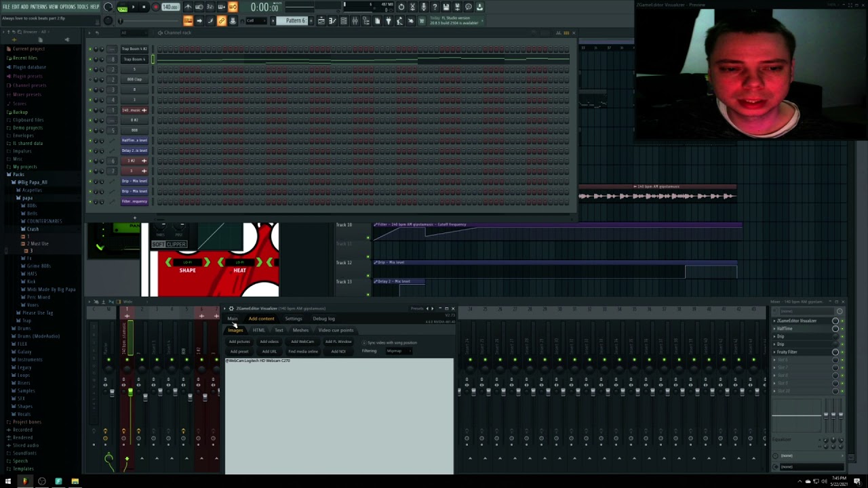This screenshot has height=488, width=868.
Task: Click the red Record button
Action: tap(155, 7)
